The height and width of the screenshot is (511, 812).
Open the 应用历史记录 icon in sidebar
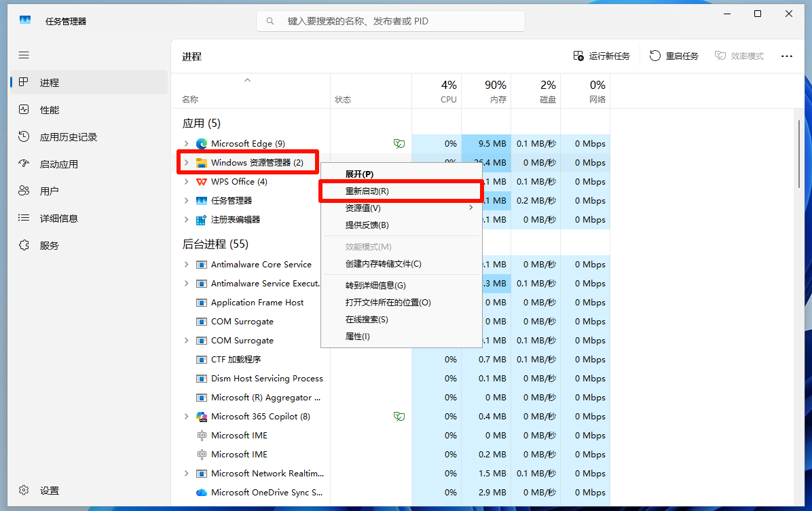pos(24,136)
